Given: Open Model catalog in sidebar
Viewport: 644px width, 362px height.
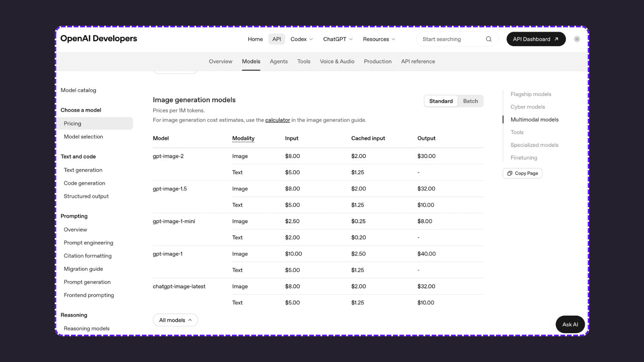Looking at the screenshot, I should 78,90.
